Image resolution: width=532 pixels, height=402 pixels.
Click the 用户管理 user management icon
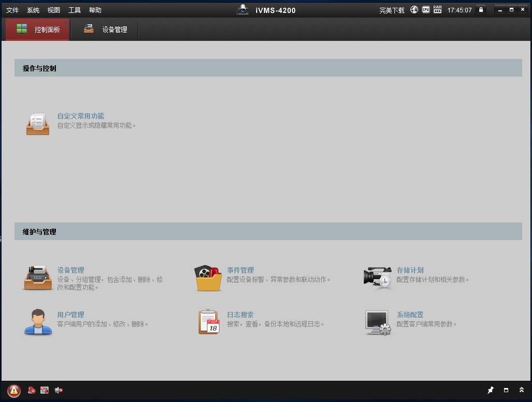tap(38, 322)
